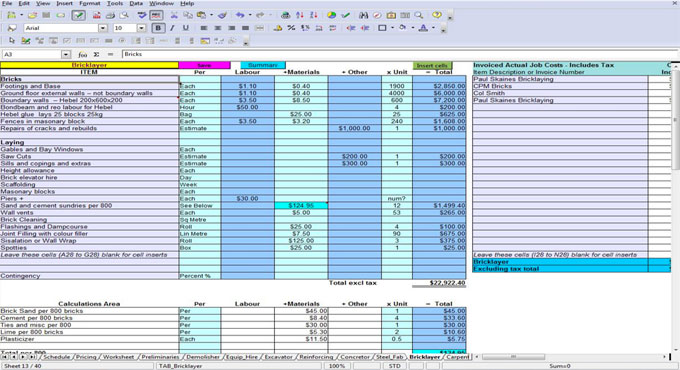Viewport: 680px width, 370px height.
Task: Switch to the Concretor sheet tab
Action: click(x=355, y=357)
